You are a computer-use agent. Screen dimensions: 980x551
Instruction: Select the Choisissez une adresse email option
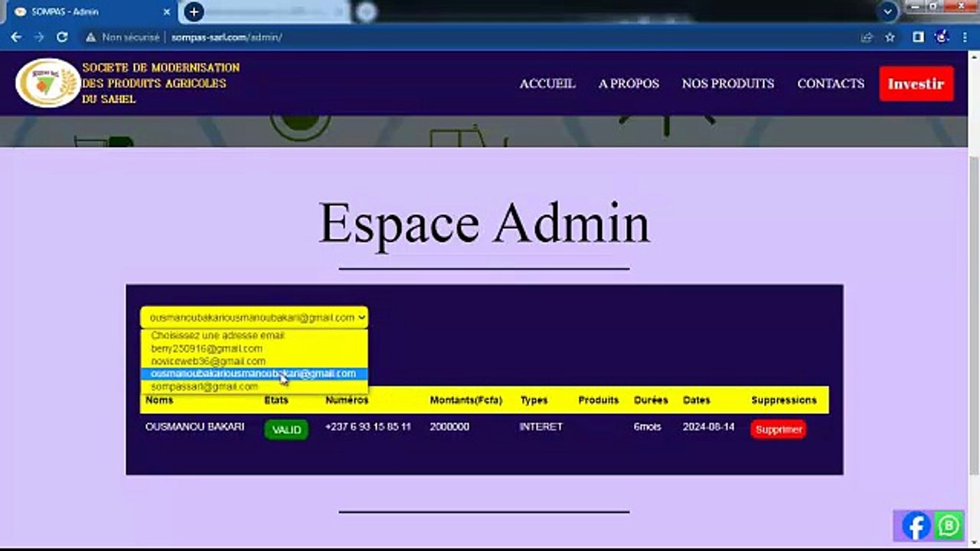coord(254,335)
